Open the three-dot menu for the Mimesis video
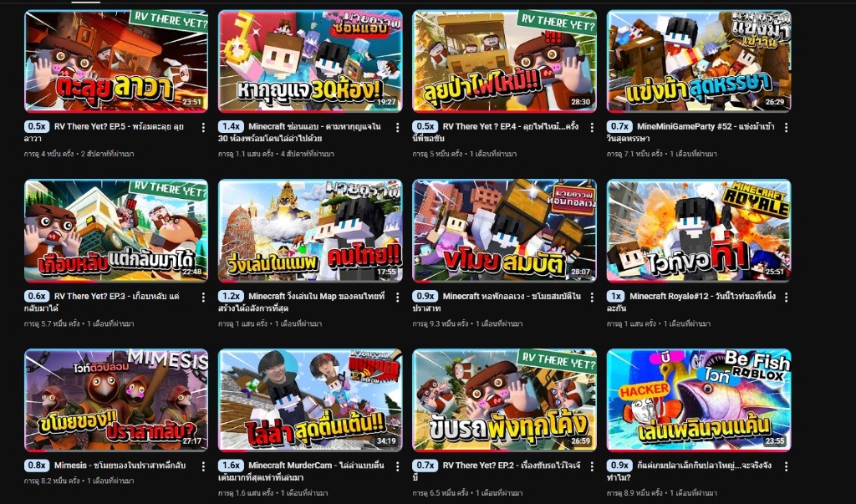The height and width of the screenshot is (504, 856). (x=203, y=466)
